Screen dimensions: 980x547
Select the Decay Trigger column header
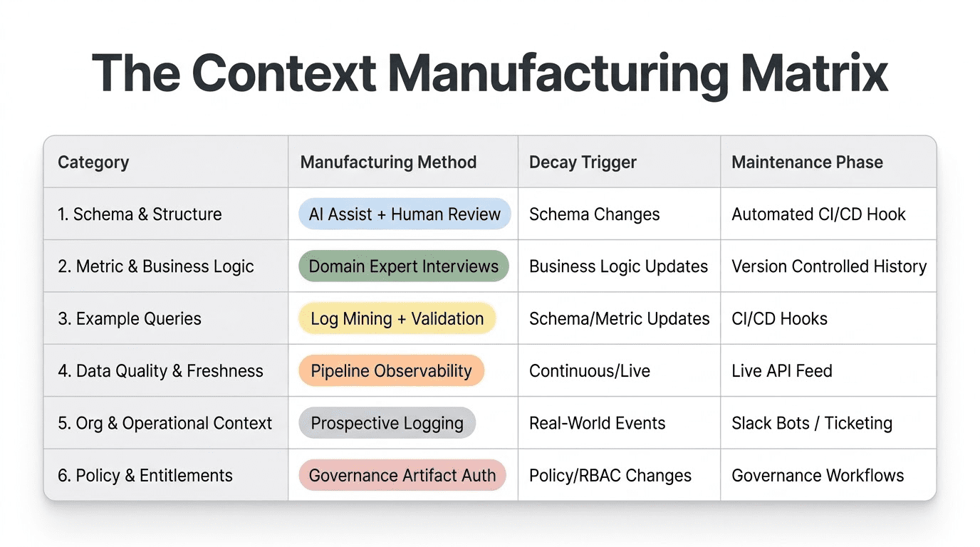(583, 162)
